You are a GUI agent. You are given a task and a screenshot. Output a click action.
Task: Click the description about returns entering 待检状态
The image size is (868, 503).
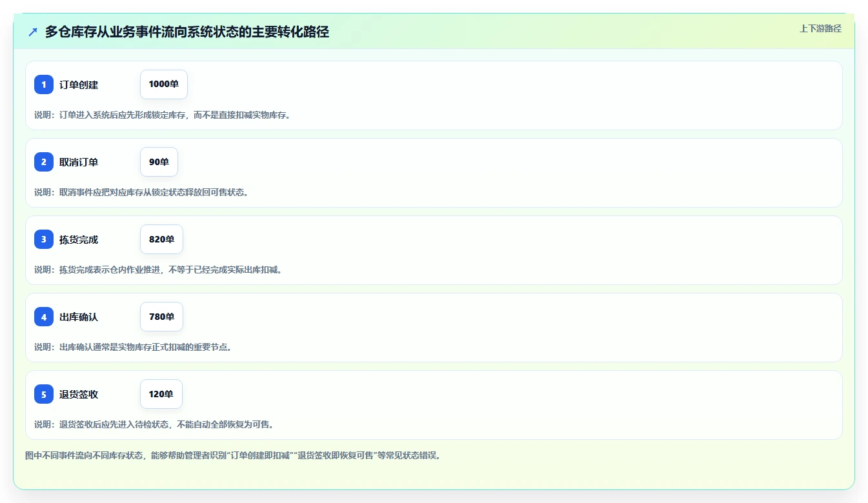(154, 424)
